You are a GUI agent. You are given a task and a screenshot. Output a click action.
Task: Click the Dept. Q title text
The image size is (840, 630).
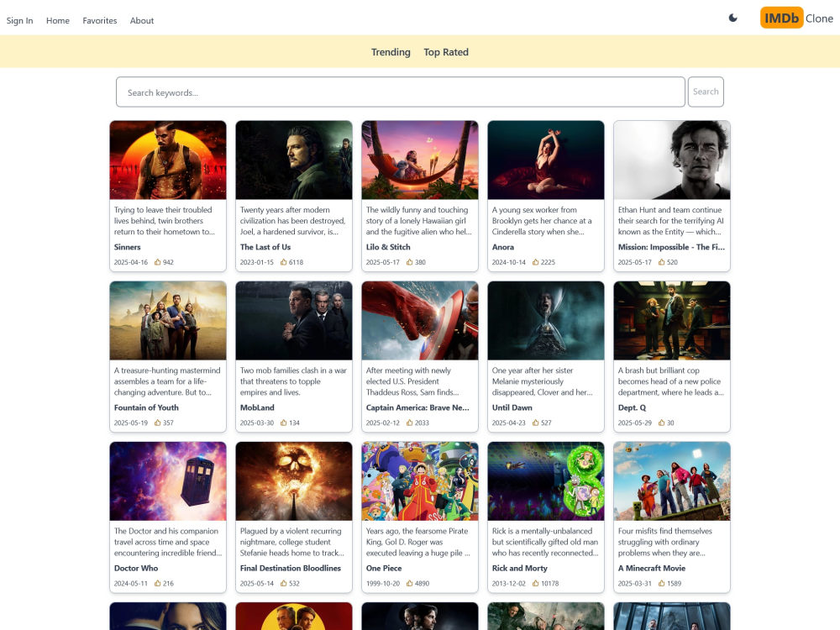[633, 407]
